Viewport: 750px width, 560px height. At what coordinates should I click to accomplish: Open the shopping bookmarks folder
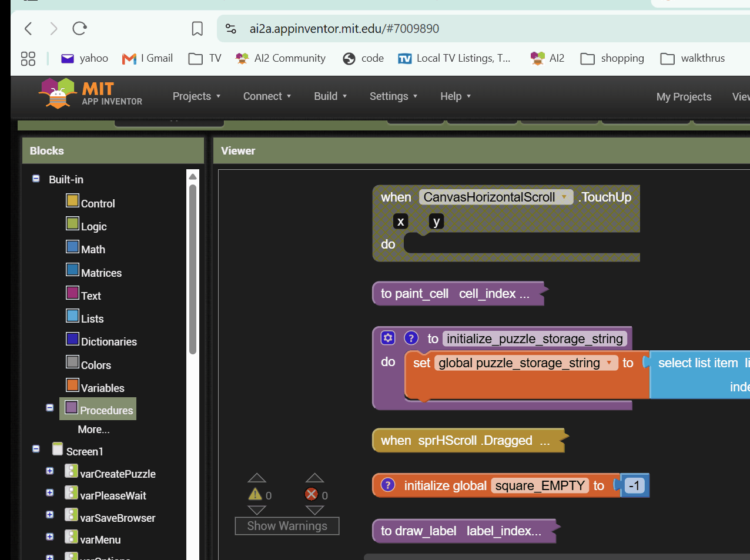point(612,58)
